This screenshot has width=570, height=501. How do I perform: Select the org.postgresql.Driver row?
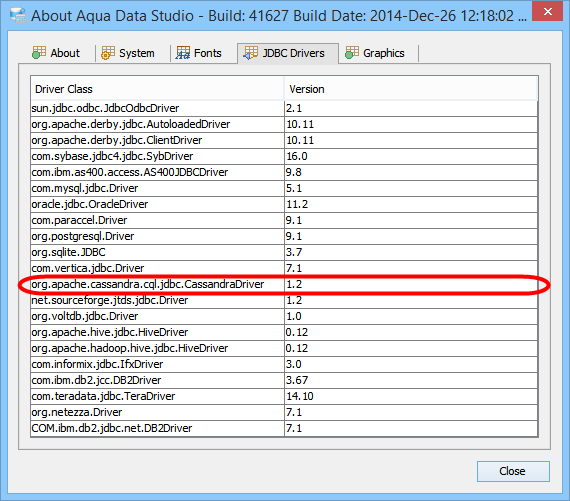(x=284, y=236)
